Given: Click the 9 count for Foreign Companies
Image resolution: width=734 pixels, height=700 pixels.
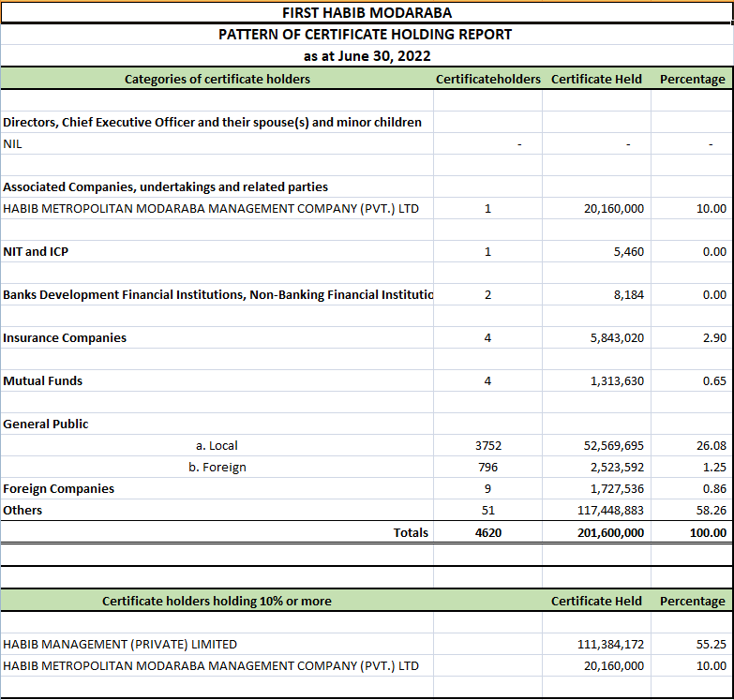Looking at the screenshot, I should (x=487, y=488).
